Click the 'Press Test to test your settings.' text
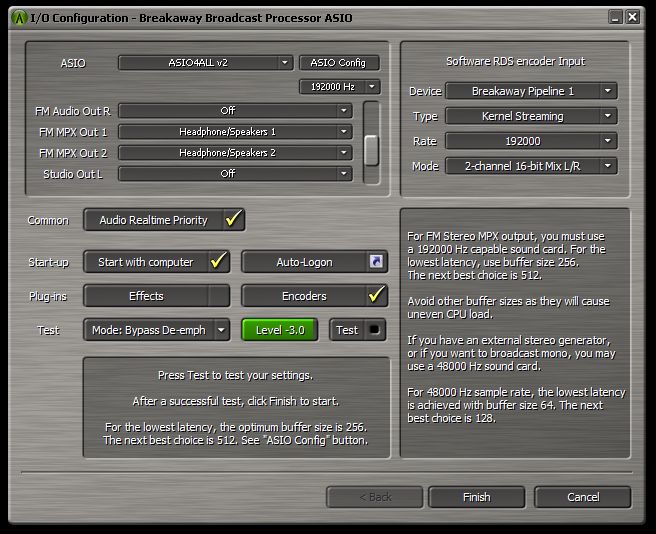Screen dimensions: 656x534 pos(235,375)
